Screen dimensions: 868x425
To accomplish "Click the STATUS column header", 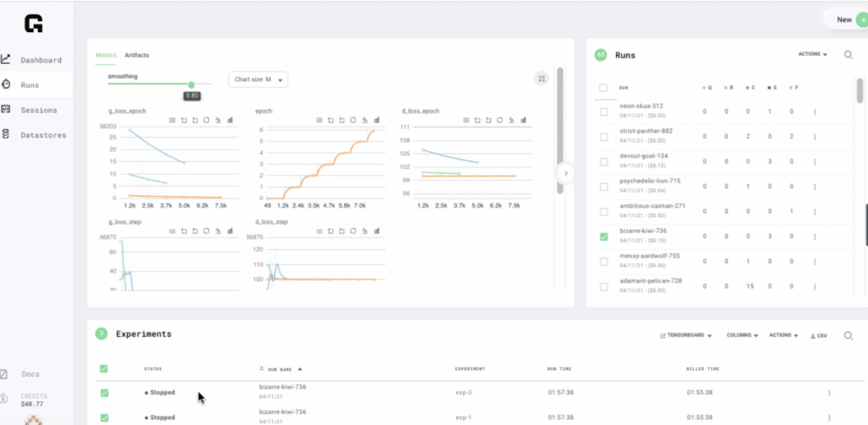I will [153, 368].
